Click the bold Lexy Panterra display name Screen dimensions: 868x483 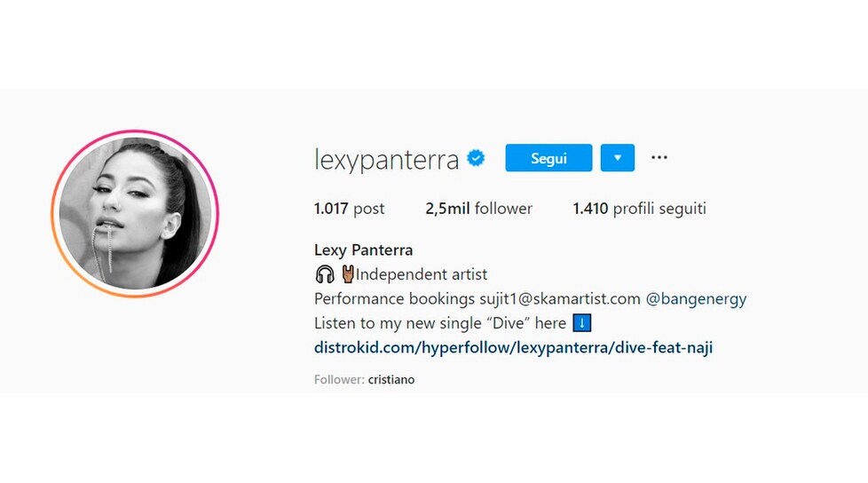pyautogui.click(x=363, y=250)
